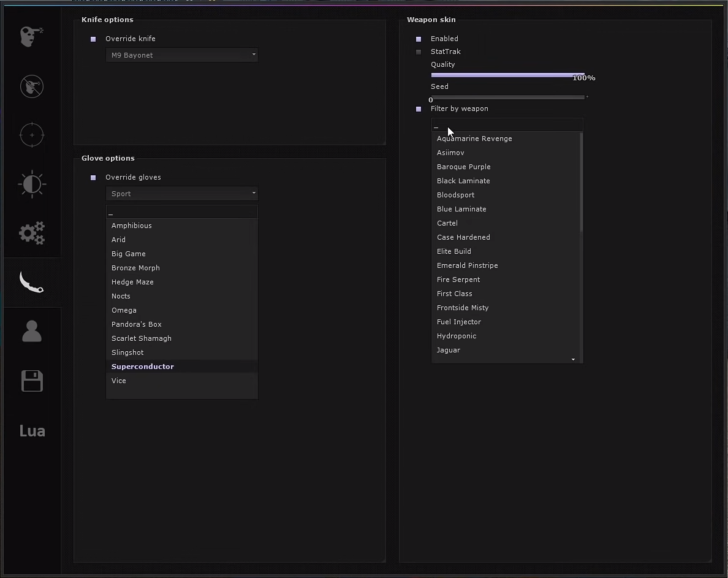The width and height of the screenshot is (728, 578).
Task: Select Pandora's Box glove skin
Action: pos(137,324)
